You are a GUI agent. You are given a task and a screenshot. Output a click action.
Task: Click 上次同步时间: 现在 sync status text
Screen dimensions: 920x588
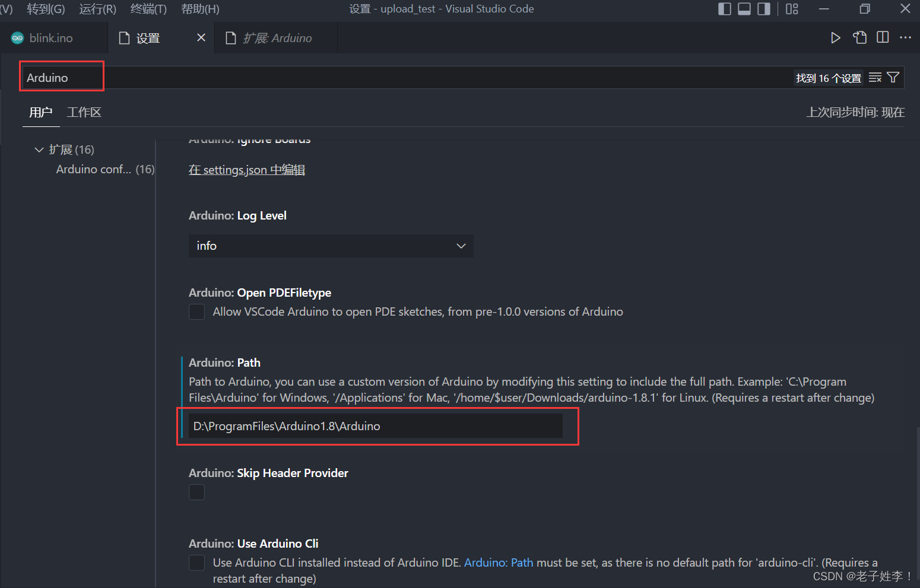(855, 112)
